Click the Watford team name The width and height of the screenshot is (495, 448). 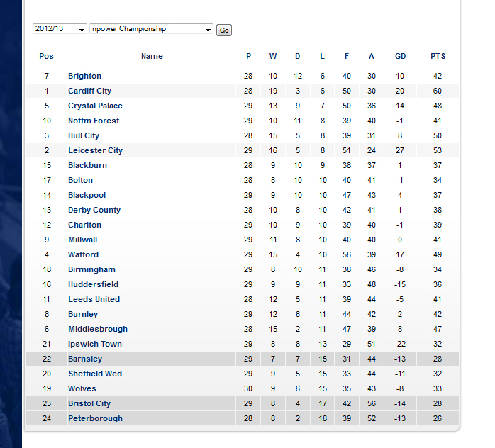point(84,254)
